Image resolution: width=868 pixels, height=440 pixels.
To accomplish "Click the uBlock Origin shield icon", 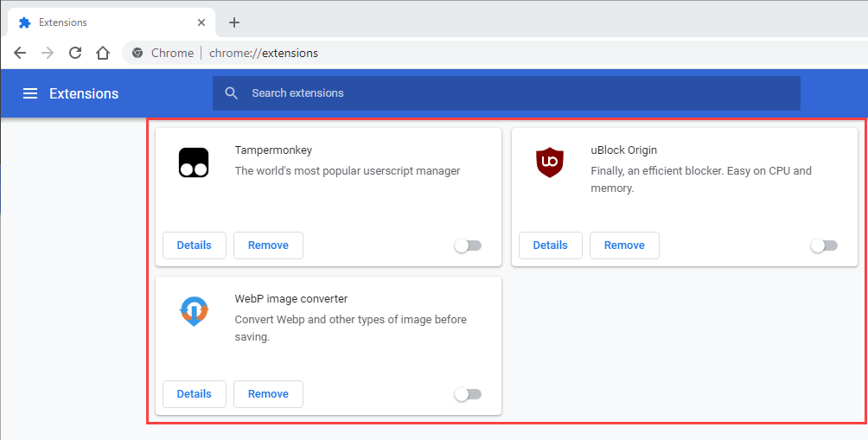I will tap(550, 163).
